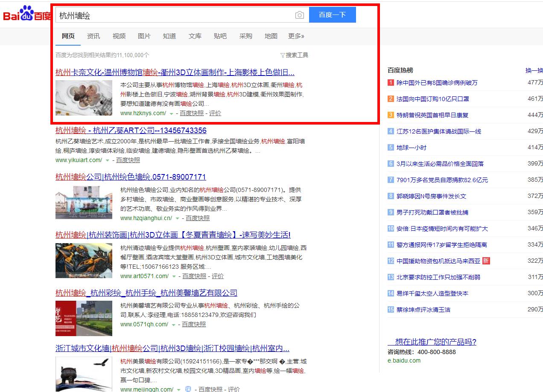Open the e.baidu.com promotion link
This screenshot has height=392, width=543.
pyautogui.click(x=404, y=360)
